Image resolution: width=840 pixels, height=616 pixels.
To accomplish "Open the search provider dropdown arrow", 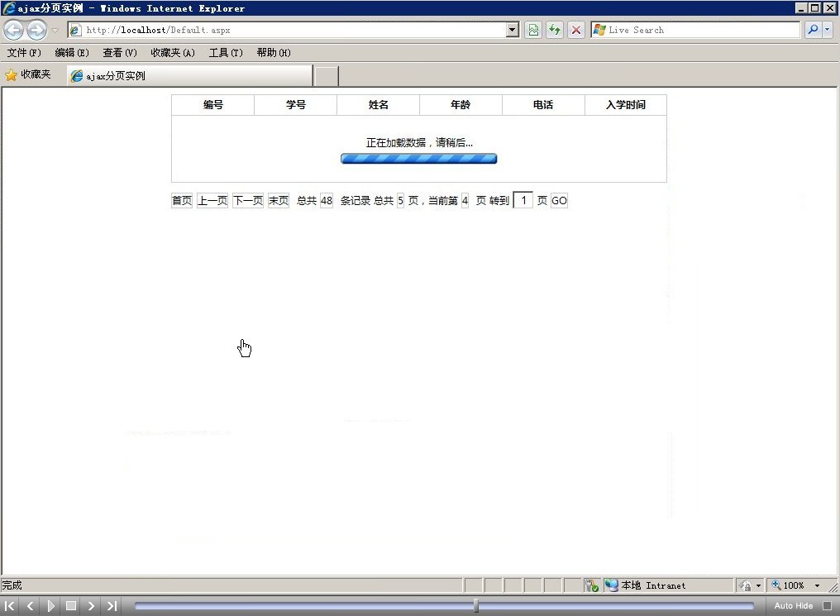I will click(827, 31).
